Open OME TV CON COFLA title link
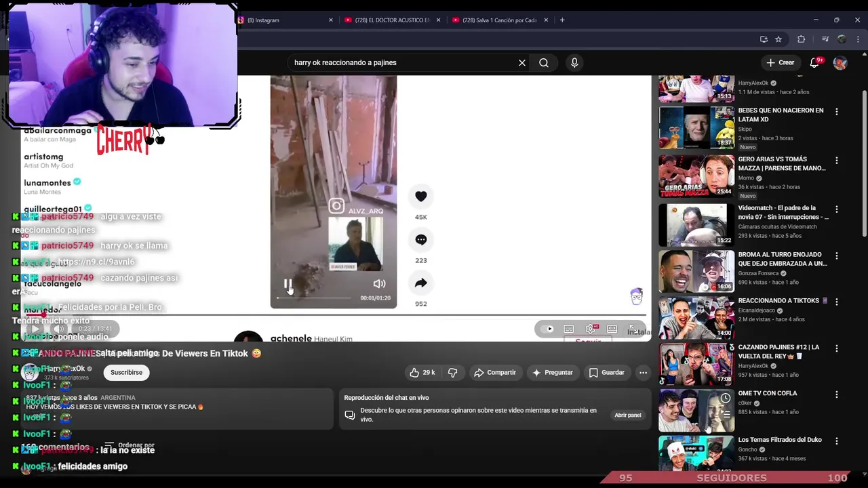Viewport: 868px width, 488px height. tap(768, 393)
